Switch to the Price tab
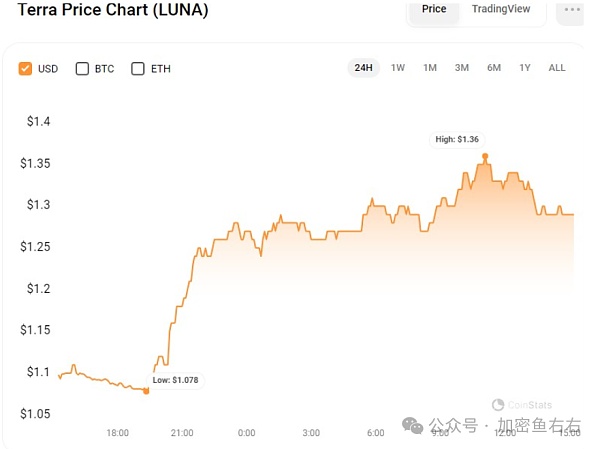Screen dimensions: 600x449 (x=434, y=10)
